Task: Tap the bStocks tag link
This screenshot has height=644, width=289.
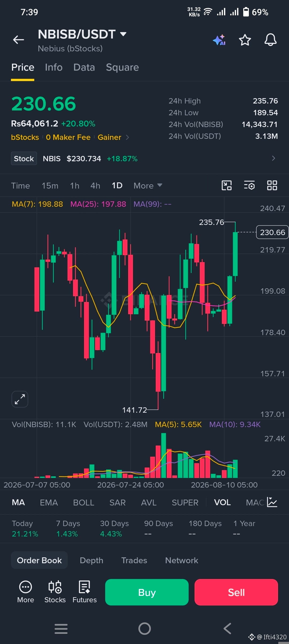Action: pyautogui.click(x=25, y=137)
